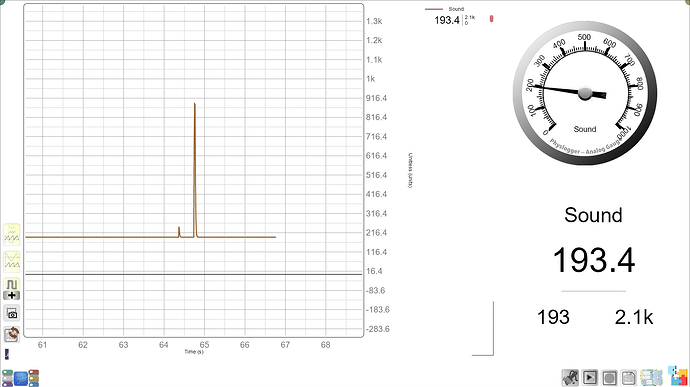Viewport: 690px width, 387px height.
Task: Click the triple-waveform chart icon in left sidebar
Action: point(12,235)
